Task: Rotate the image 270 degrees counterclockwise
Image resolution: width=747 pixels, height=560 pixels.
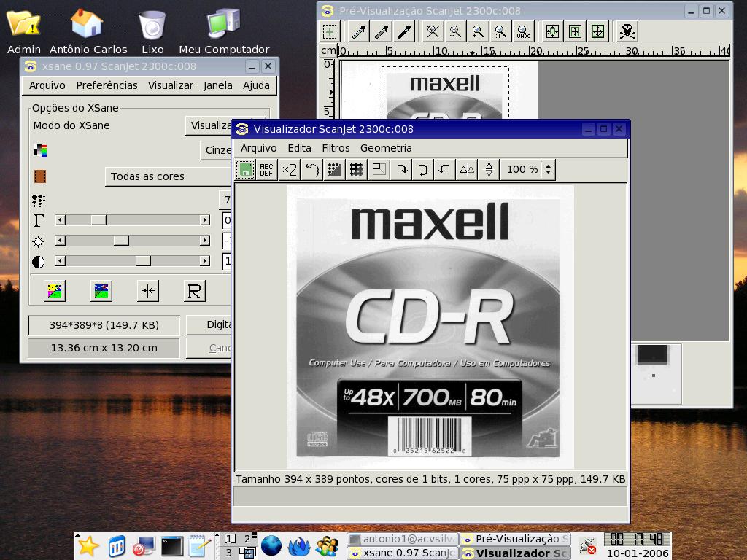Action: pos(444,169)
